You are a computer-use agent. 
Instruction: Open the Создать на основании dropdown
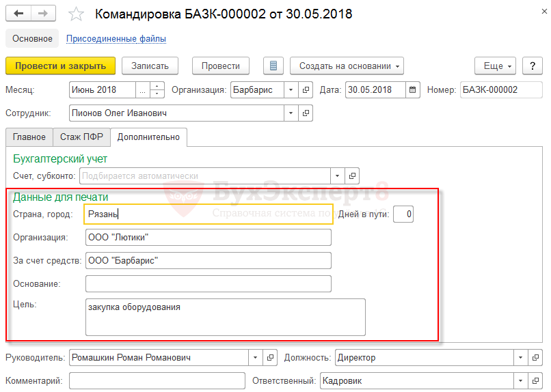point(347,66)
